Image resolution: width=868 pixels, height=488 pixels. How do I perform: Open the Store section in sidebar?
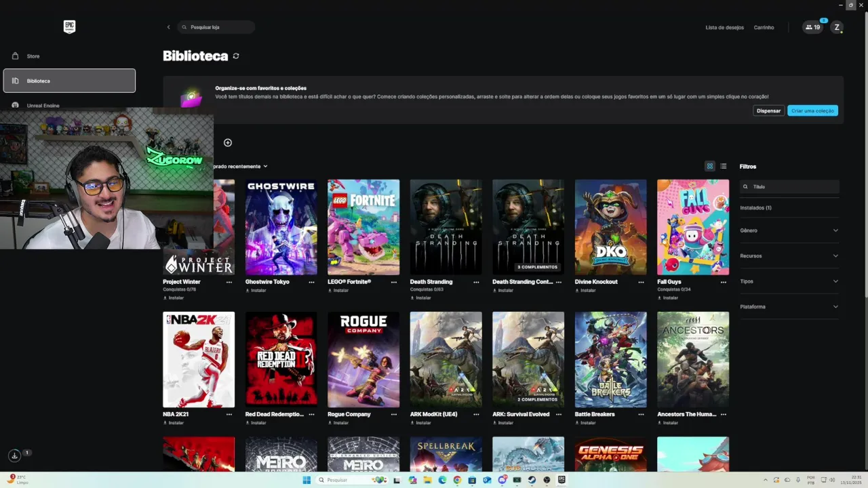tap(69, 56)
